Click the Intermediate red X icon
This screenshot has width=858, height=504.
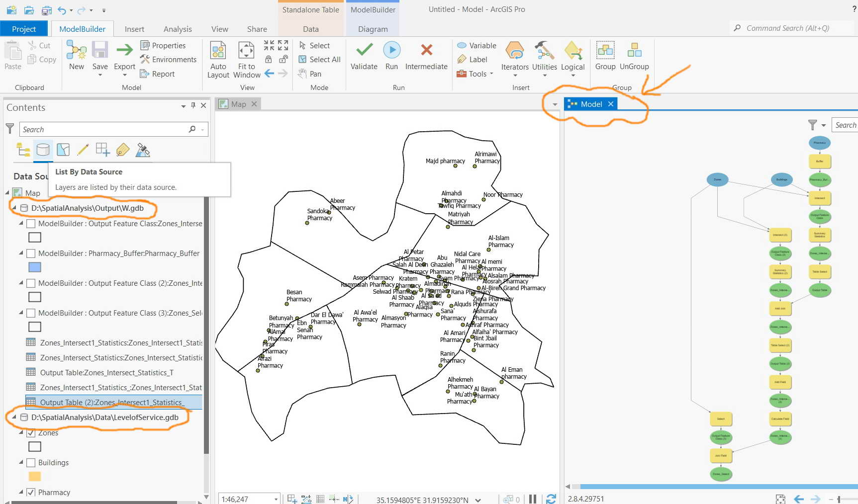[x=426, y=50]
